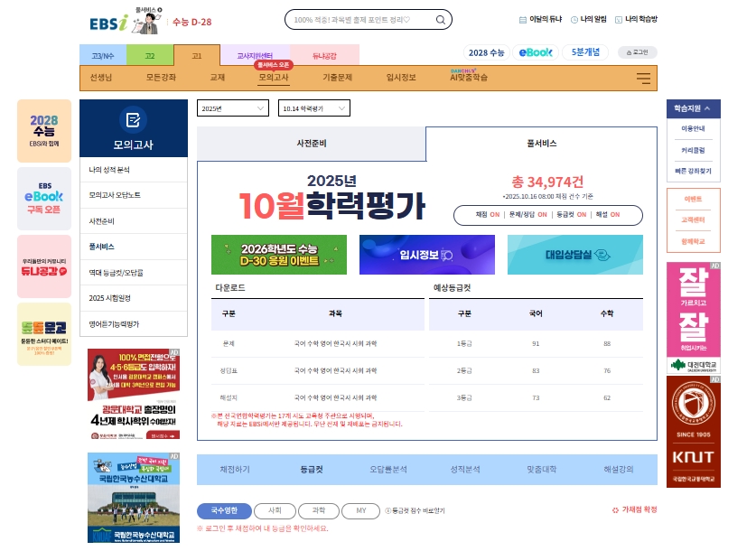Screen dimensions: 756x551
Task: Switch to the 사전준비 tab
Action: point(312,144)
